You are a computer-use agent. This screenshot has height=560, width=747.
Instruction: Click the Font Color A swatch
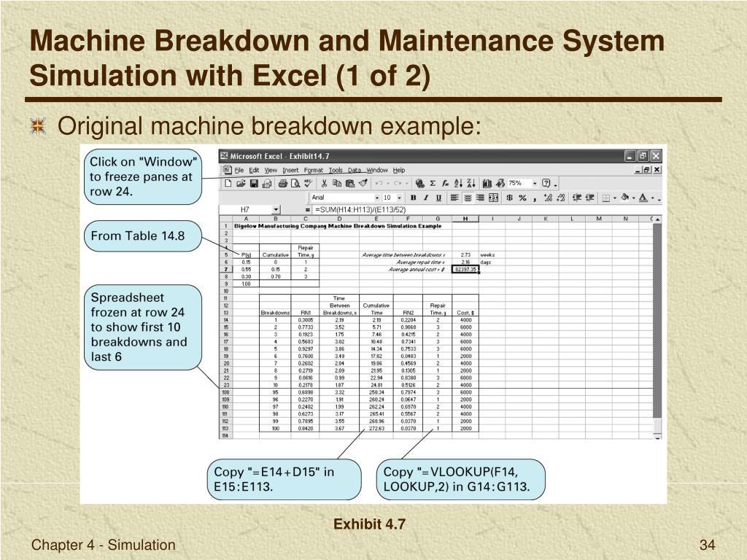[643, 198]
